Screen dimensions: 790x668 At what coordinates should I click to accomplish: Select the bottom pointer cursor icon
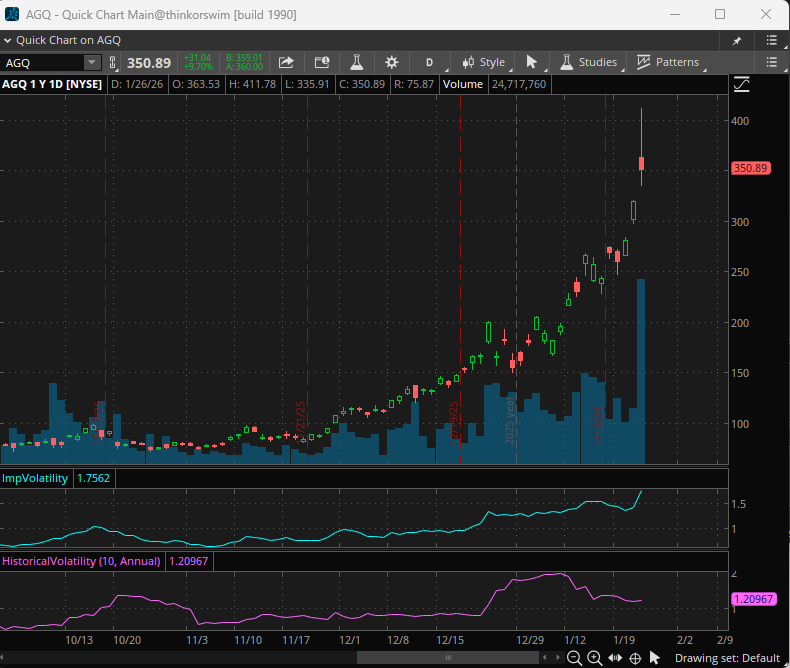click(654, 658)
